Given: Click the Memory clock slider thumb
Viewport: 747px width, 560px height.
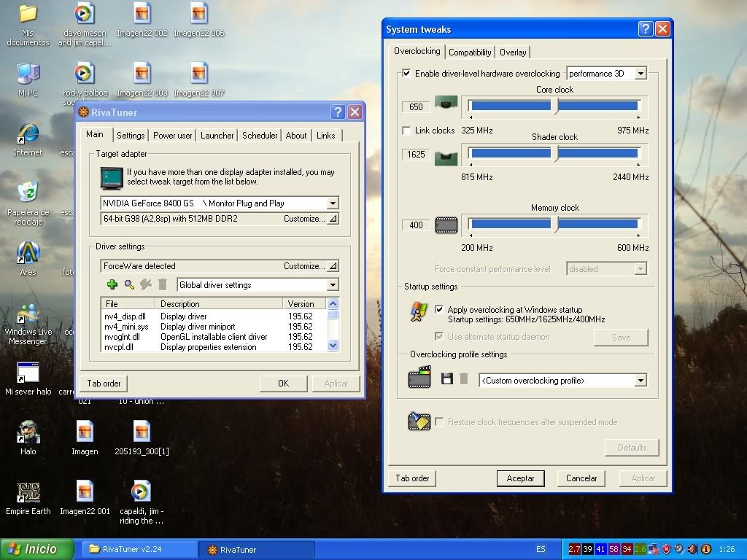Looking at the screenshot, I should pyautogui.click(x=554, y=225).
